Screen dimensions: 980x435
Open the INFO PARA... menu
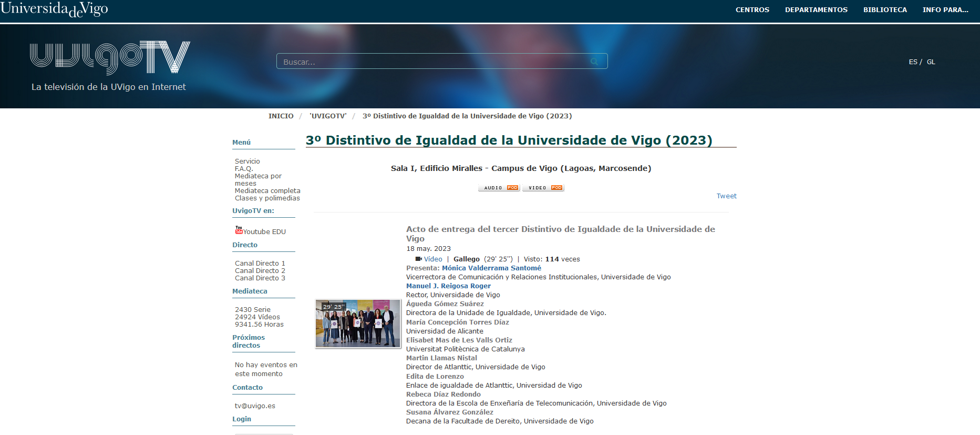[x=945, y=10]
